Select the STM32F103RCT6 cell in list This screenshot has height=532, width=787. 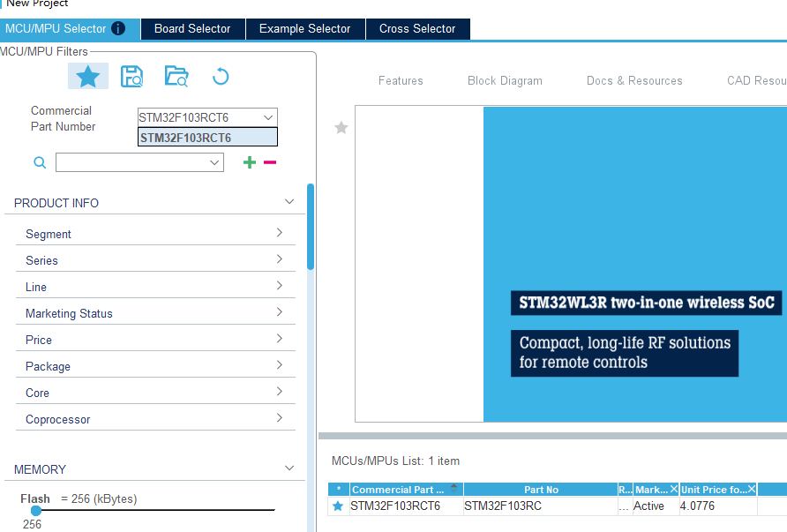(407, 506)
